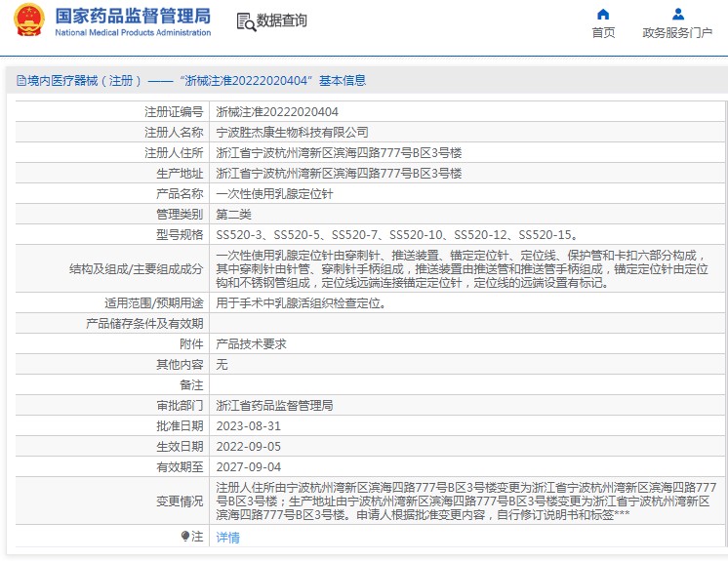This screenshot has width=728, height=561.
Task: Click the 数据查询 heading text
Action: pos(282,20)
